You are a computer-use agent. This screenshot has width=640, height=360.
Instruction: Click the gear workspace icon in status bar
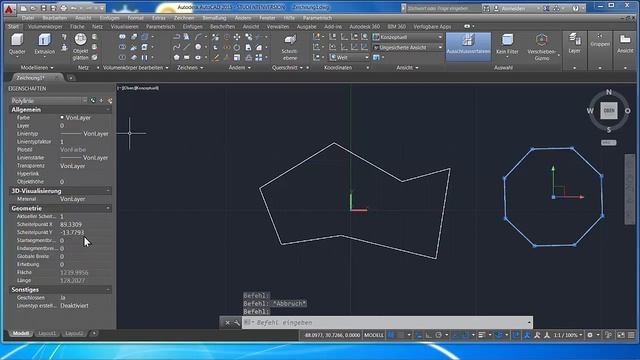[x=590, y=335]
